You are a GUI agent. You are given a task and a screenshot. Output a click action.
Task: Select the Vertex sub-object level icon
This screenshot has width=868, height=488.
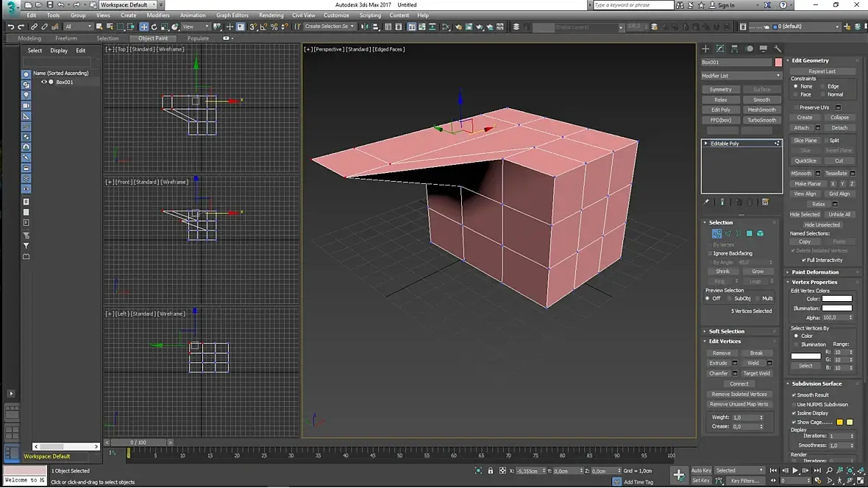pyautogui.click(x=717, y=234)
